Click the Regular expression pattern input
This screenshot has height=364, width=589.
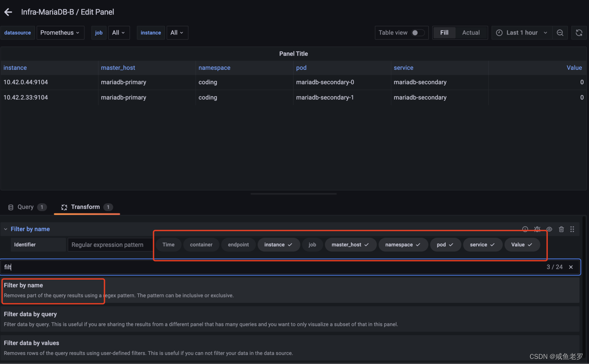click(110, 245)
